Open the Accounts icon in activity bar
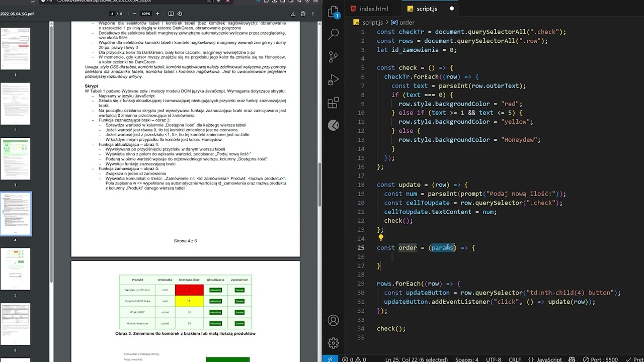Viewport: 644px width, 362px height. point(333,320)
